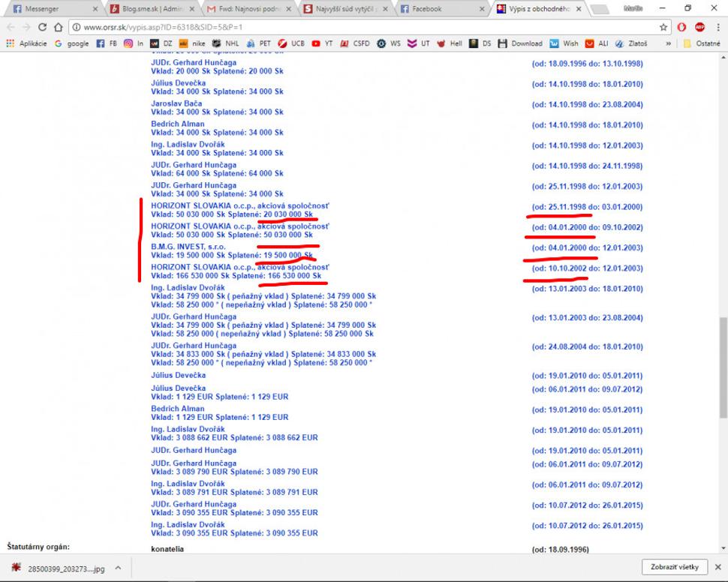Open the DS bookmark
Viewport: 728px width, 582px height.
[480, 43]
